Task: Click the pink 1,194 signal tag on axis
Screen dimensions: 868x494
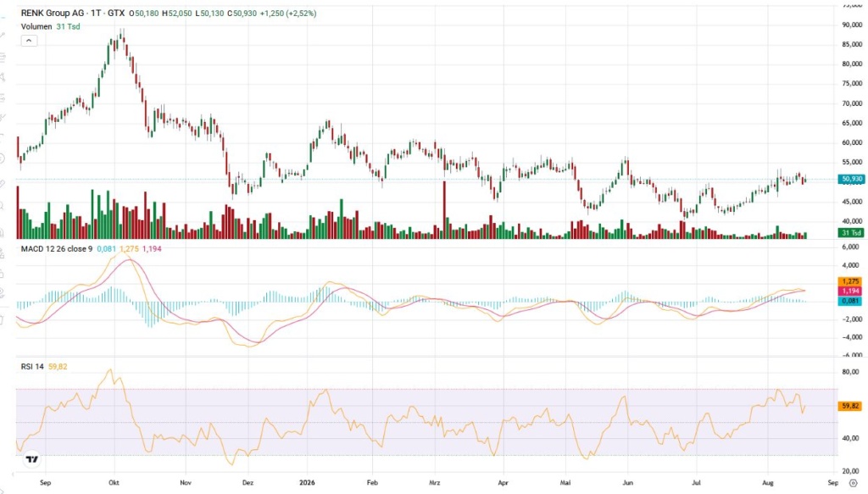Action: [x=851, y=291]
